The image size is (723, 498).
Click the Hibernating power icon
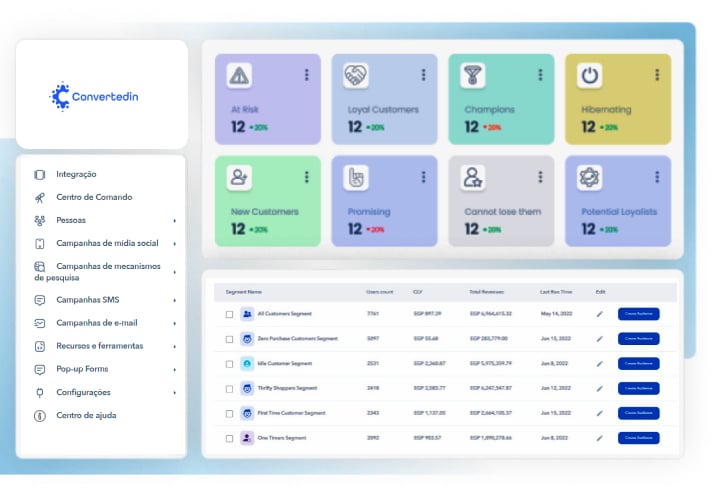click(589, 75)
